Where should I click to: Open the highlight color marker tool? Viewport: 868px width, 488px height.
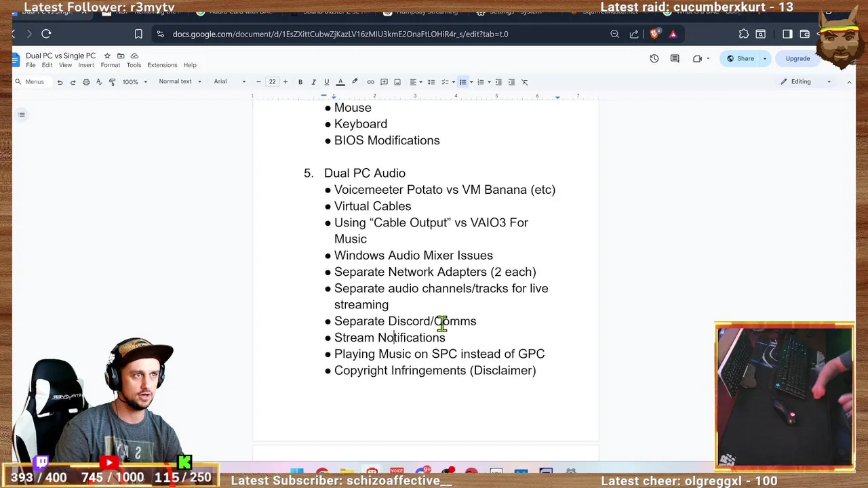click(354, 82)
